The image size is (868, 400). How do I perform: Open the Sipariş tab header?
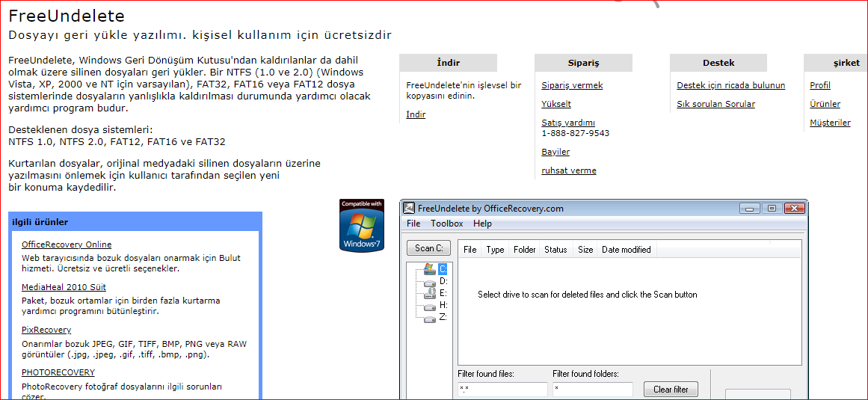coord(583,63)
